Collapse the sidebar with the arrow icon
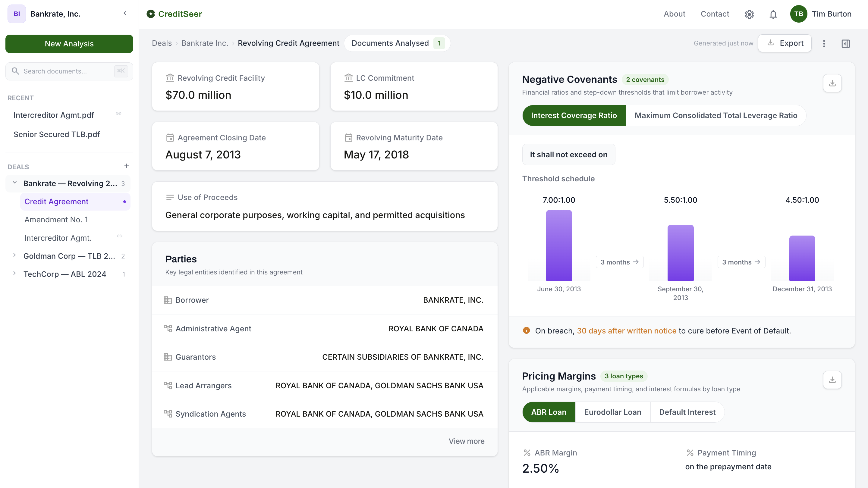This screenshot has width=868, height=488. tap(125, 14)
